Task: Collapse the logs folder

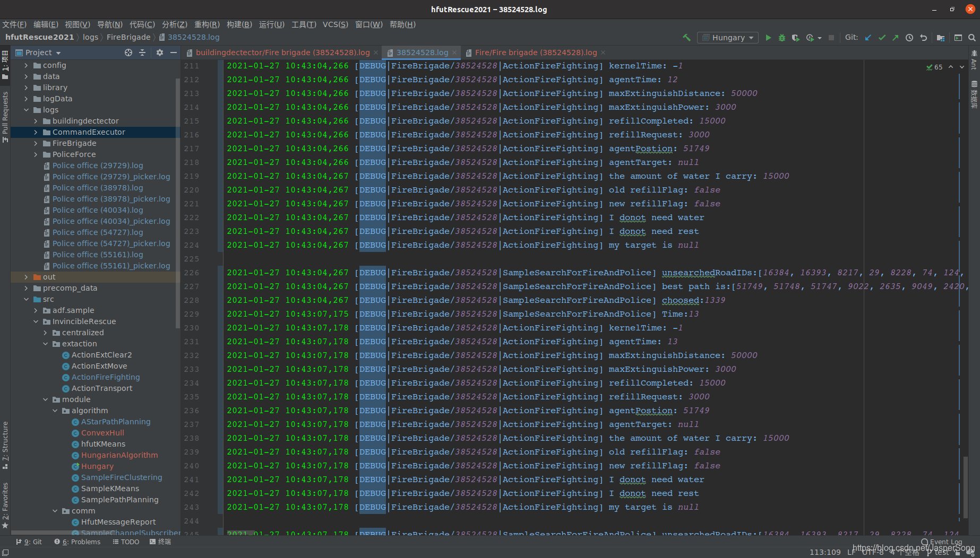Action: pyautogui.click(x=26, y=110)
